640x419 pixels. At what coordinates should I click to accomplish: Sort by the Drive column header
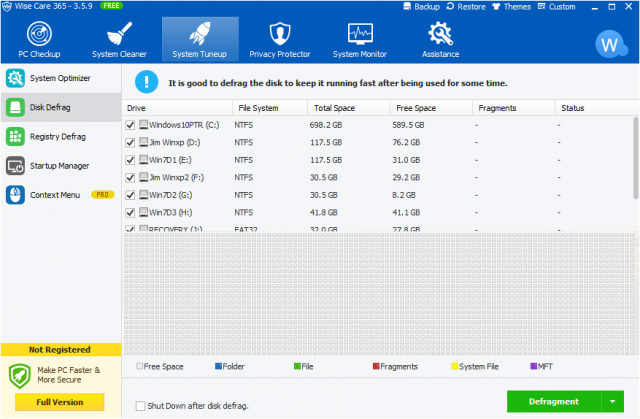point(177,108)
